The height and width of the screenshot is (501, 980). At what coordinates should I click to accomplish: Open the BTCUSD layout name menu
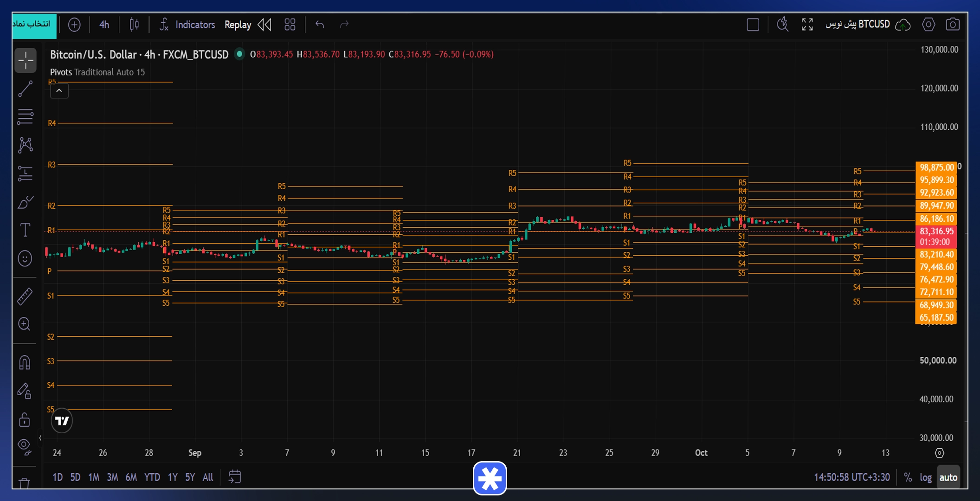857,24
